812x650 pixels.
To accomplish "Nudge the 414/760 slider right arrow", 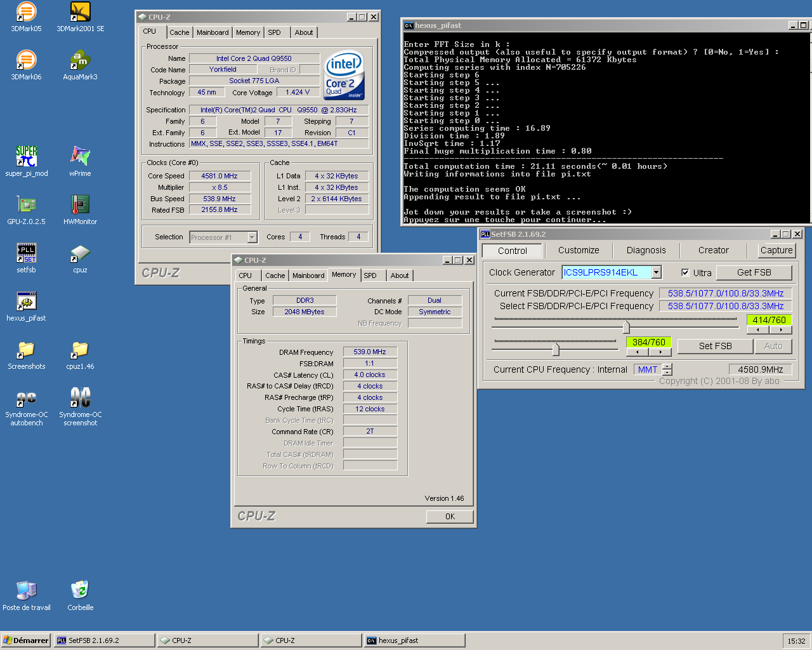I will click(x=781, y=330).
